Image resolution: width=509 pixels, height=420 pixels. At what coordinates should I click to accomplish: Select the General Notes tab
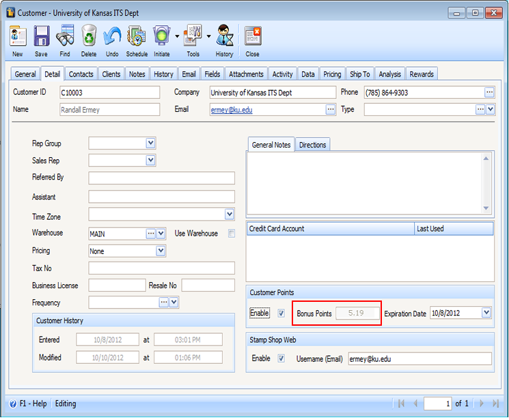pos(271,145)
